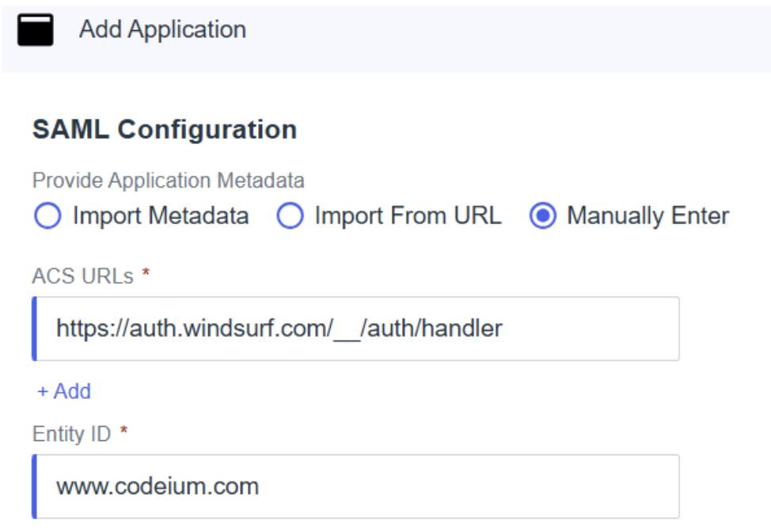Click the Add Application header title
The width and height of the screenshot is (771, 532).
[162, 30]
